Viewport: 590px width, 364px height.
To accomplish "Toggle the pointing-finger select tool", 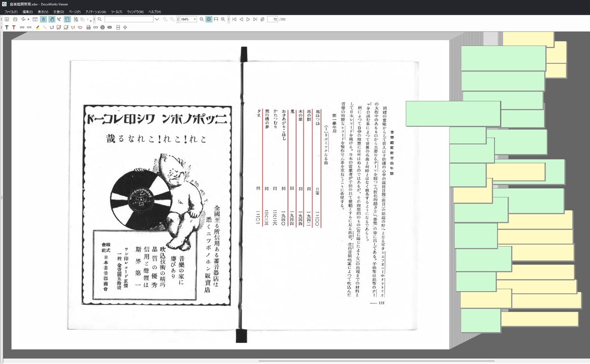I will pos(43,19).
